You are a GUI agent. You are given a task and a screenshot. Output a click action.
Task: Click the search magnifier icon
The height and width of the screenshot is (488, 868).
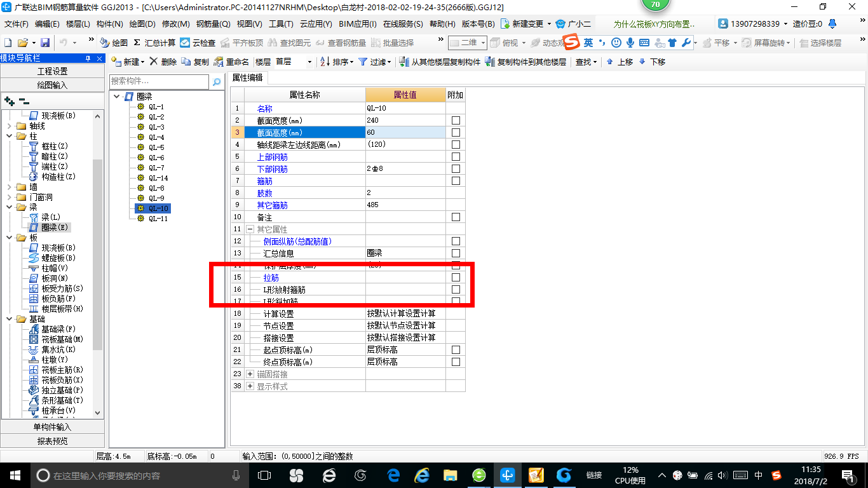click(217, 81)
